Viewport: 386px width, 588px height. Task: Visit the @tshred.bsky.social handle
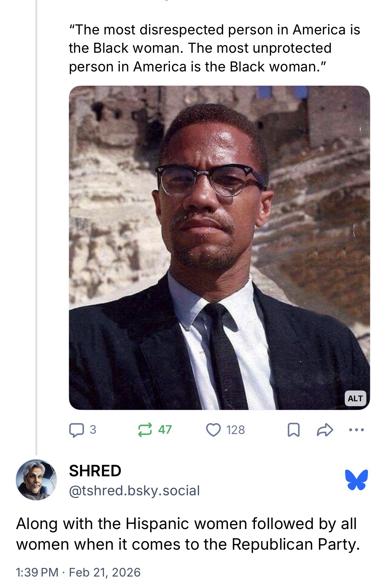tap(134, 491)
